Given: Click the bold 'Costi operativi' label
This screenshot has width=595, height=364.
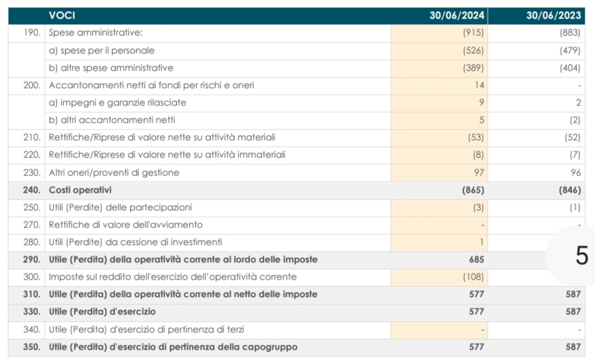Looking at the screenshot, I should (x=80, y=190).
